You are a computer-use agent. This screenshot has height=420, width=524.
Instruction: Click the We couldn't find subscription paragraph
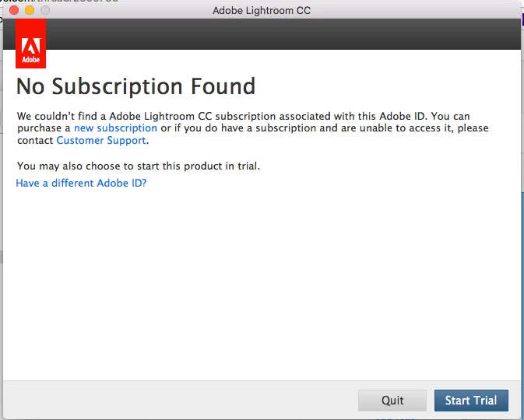pyautogui.click(x=252, y=128)
